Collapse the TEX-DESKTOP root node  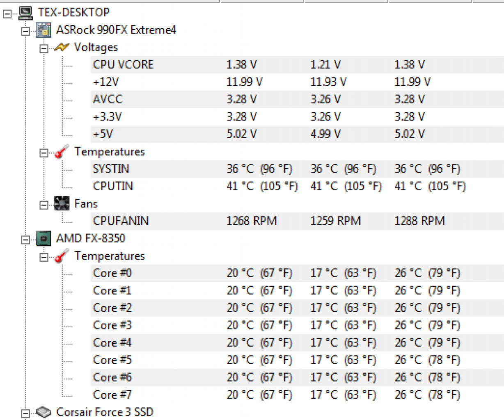point(7,14)
